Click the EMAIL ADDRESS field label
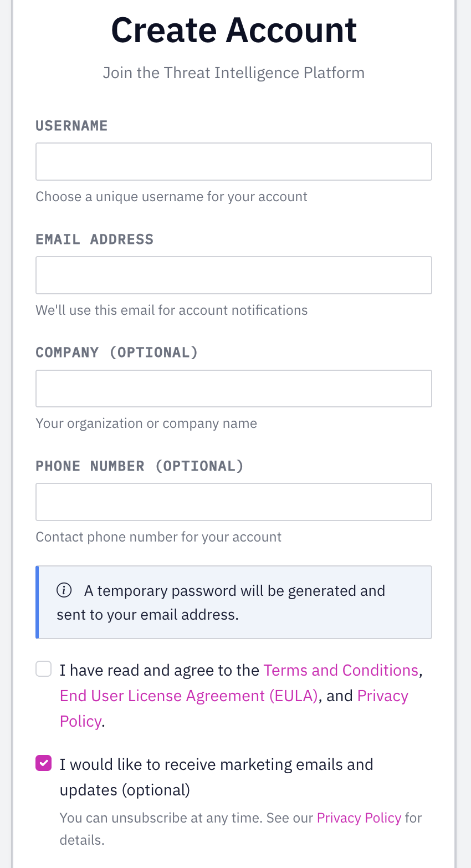471x868 pixels. [x=94, y=239]
